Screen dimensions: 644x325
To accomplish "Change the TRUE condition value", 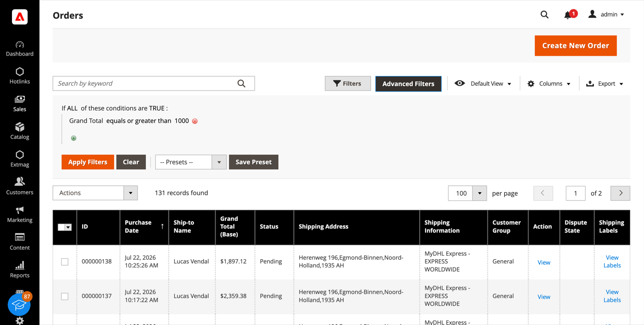I will 156,108.
